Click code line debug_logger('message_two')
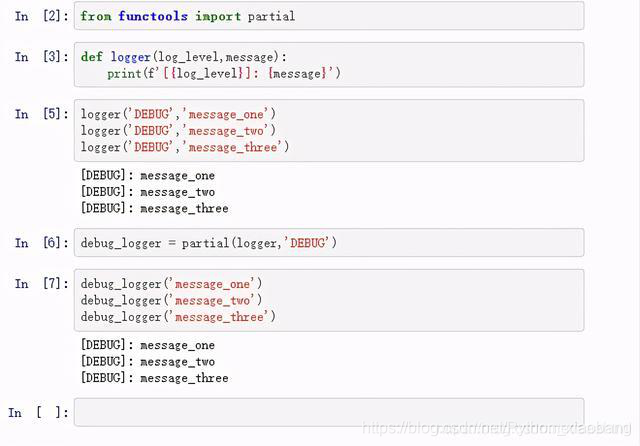Viewport: 640px width, 446px height. click(x=171, y=300)
